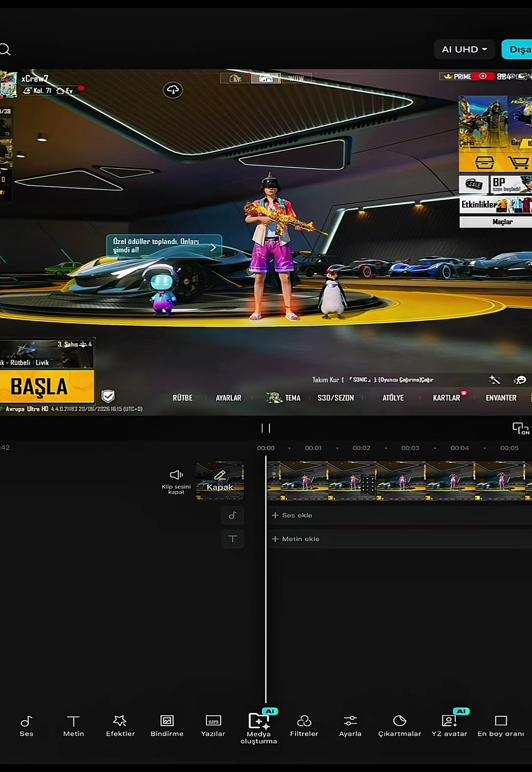Toggle the ON switch icon above timeline
Viewport: 532px width, 772px height.
[x=521, y=428]
